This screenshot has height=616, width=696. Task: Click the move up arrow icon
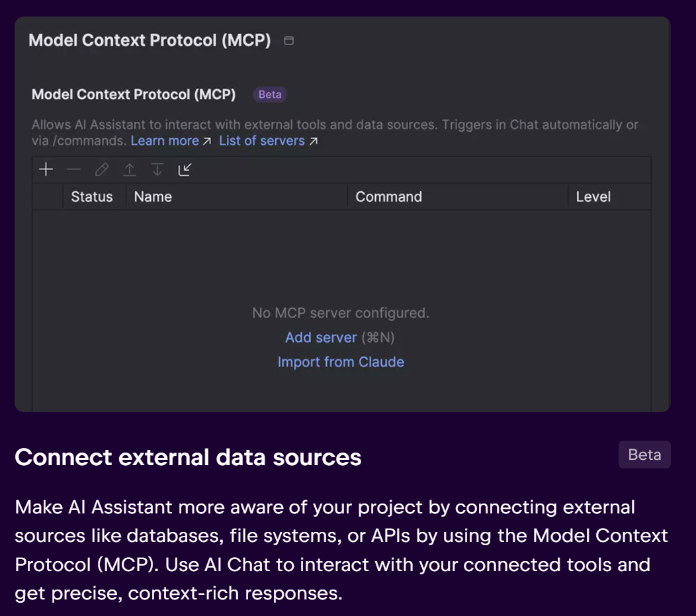pyautogui.click(x=130, y=169)
